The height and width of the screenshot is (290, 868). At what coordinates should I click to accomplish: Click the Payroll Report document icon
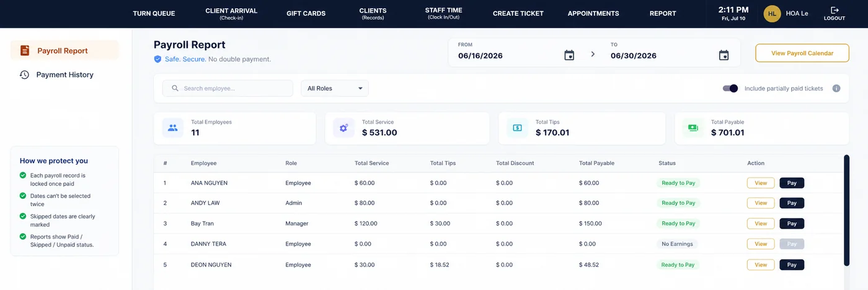[25, 50]
